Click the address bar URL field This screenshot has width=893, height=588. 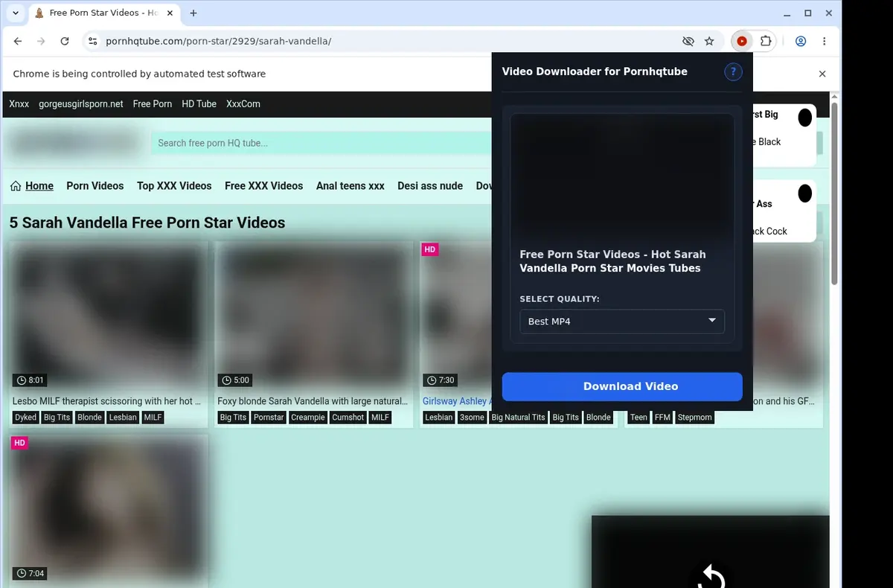[x=387, y=41]
